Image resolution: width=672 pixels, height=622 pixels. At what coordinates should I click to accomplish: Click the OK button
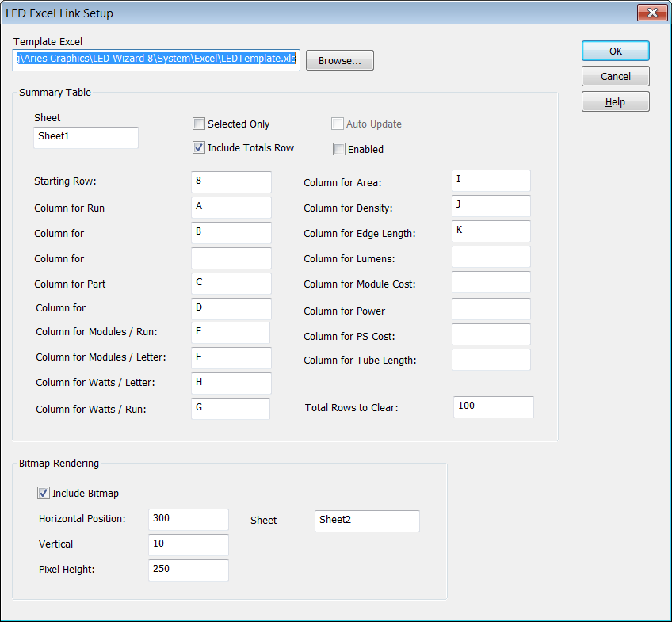pos(615,51)
